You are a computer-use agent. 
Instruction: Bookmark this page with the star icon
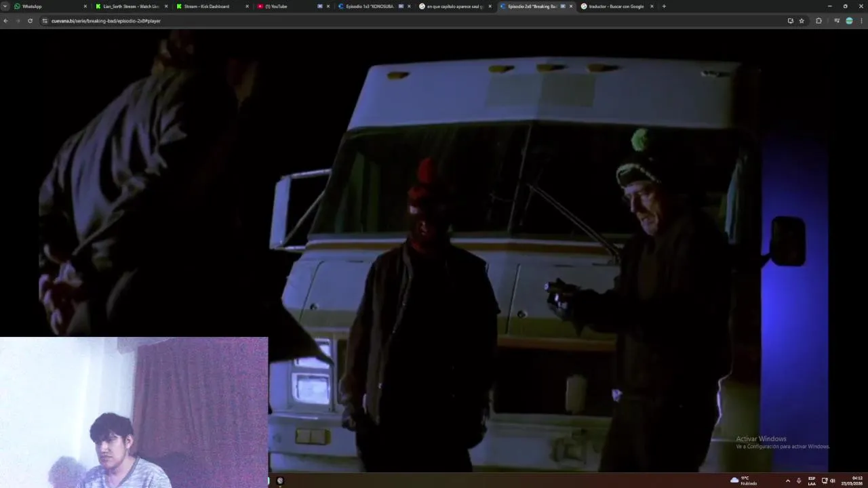coord(802,21)
